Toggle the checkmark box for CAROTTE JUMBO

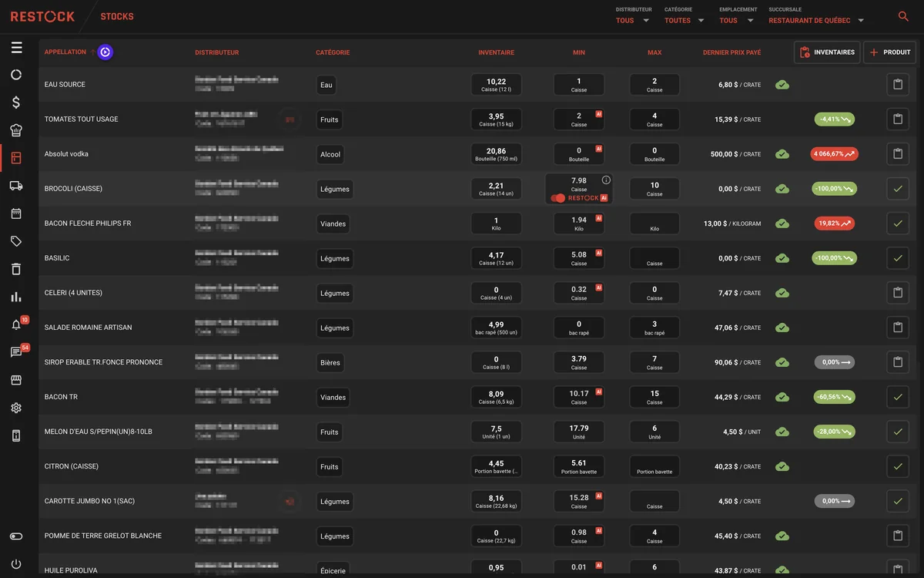click(898, 501)
